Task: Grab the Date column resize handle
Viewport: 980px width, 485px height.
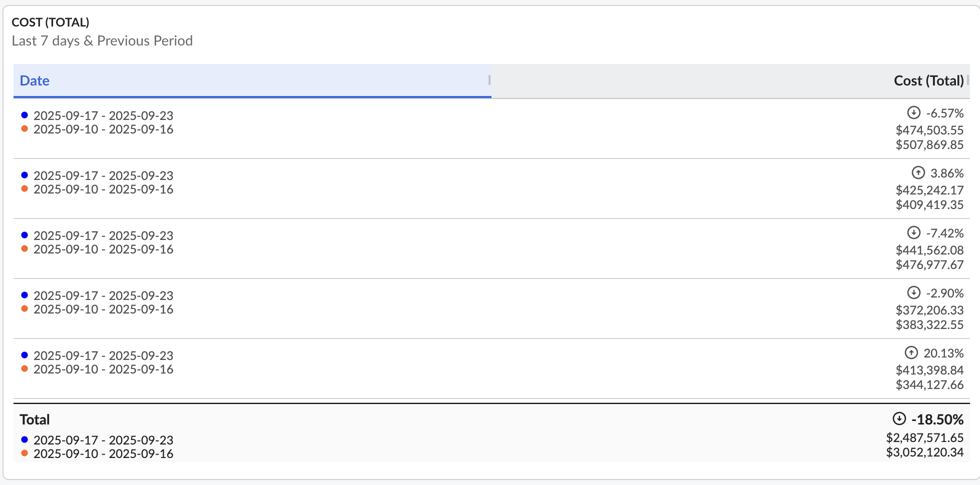Action: click(489, 80)
